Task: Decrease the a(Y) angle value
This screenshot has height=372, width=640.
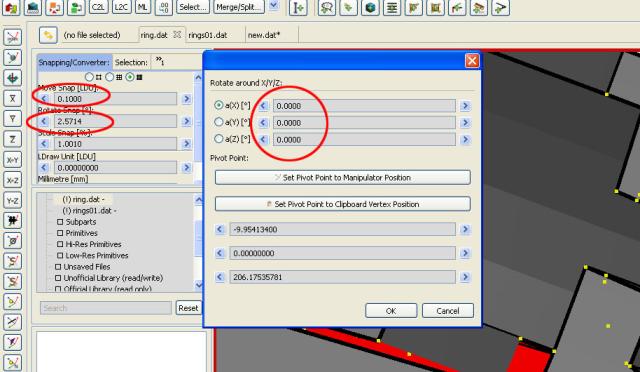Action: 263,123
